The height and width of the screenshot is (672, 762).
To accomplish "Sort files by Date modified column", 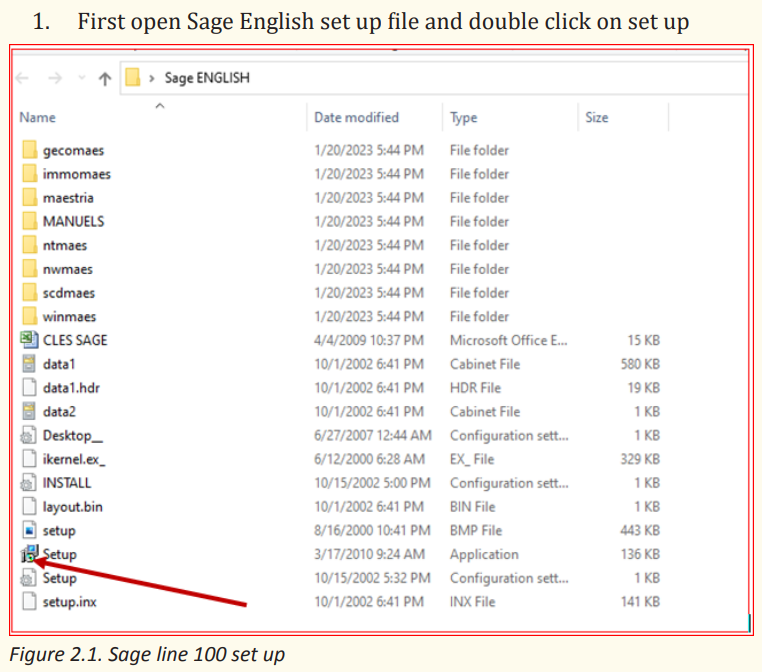I will [356, 118].
